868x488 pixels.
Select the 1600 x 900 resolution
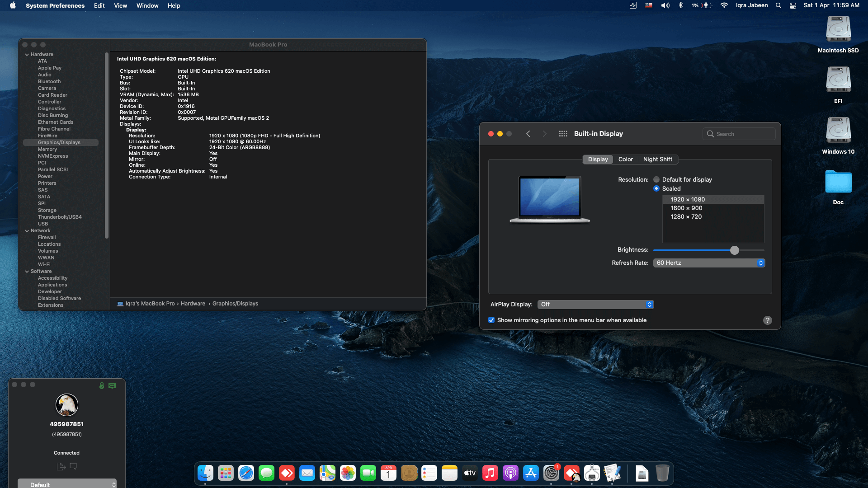tap(686, 208)
